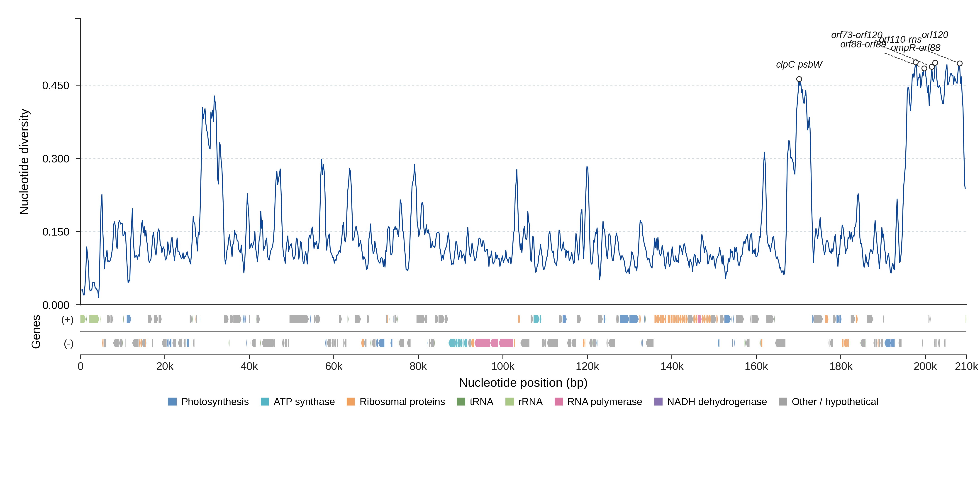Click the '(+)' strand label
Image resolution: width=980 pixels, height=477 pixels.
pyautogui.click(x=67, y=319)
